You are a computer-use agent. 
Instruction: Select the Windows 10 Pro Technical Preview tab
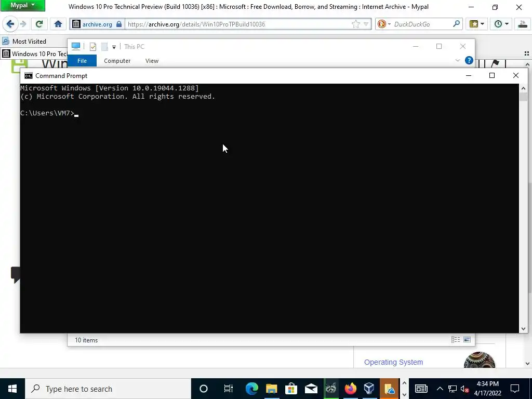34,54
